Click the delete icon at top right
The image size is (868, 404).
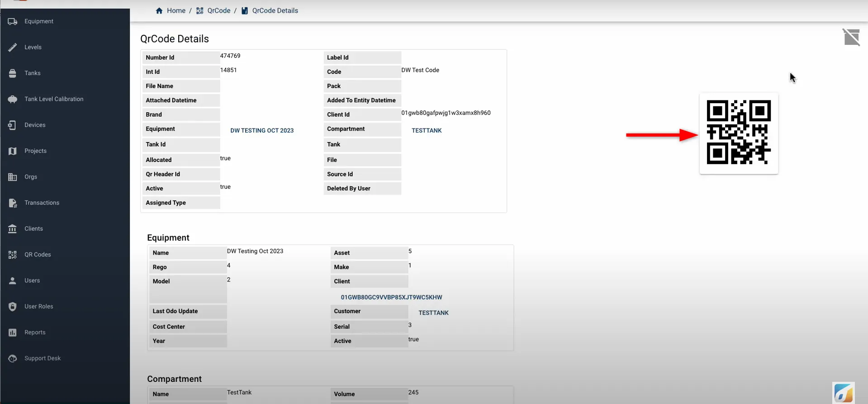[x=851, y=37]
